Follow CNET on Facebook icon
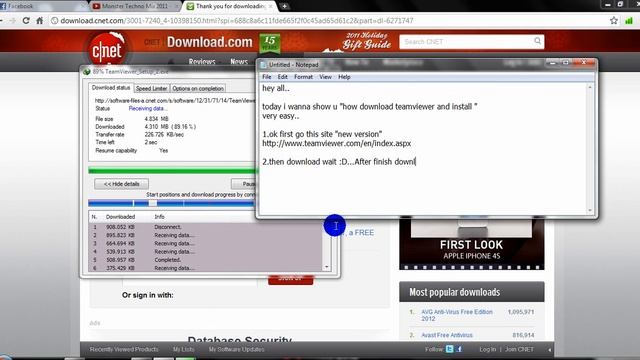Screen dimensions: 640x360 pyautogui.click(x=459, y=349)
